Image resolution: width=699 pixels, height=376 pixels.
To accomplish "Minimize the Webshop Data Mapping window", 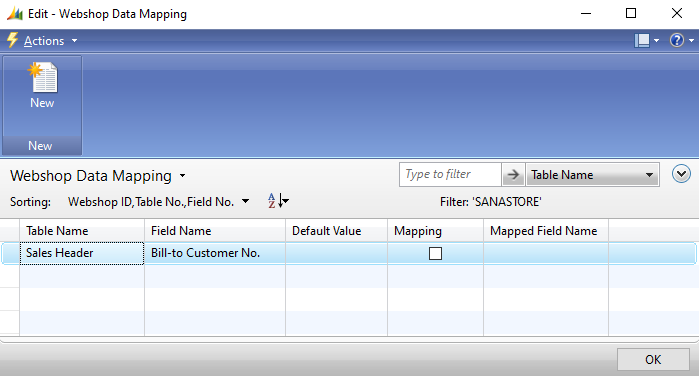I will point(586,14).
